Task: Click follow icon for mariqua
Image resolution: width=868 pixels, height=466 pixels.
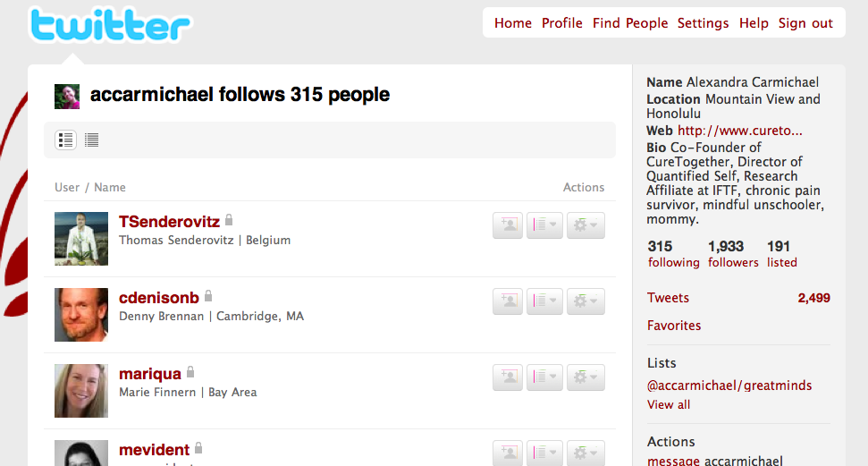Action: [x=508, y=377]
